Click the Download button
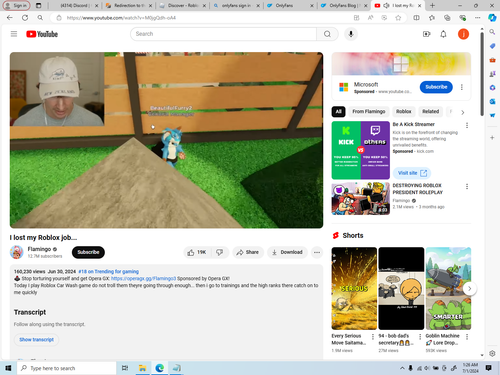Screen dimensions: 500x375 [287, 252]
